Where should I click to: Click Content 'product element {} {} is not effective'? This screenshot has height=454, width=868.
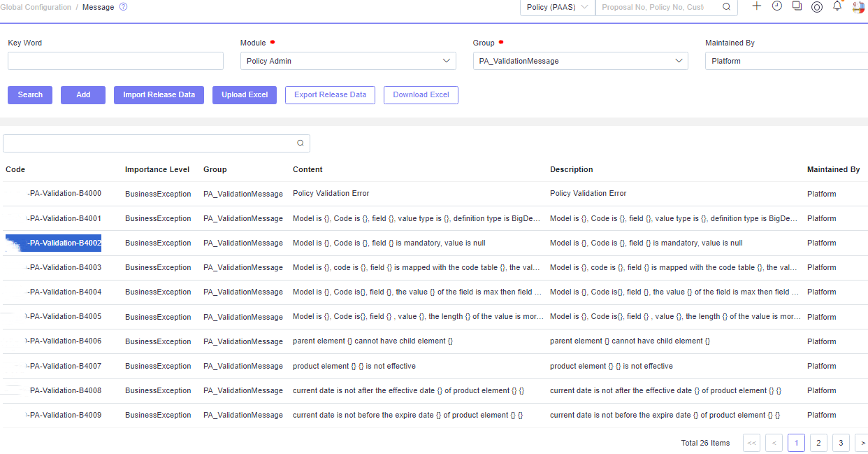[x=354, y=366]
